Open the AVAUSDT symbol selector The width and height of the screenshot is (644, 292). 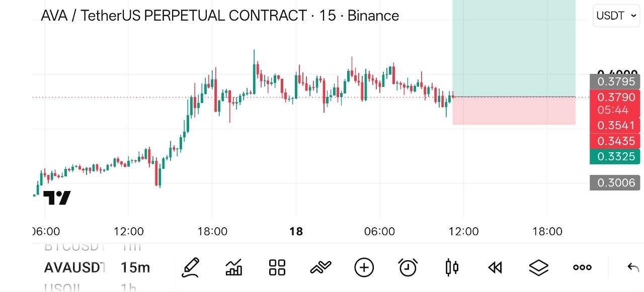coord(75,267)
